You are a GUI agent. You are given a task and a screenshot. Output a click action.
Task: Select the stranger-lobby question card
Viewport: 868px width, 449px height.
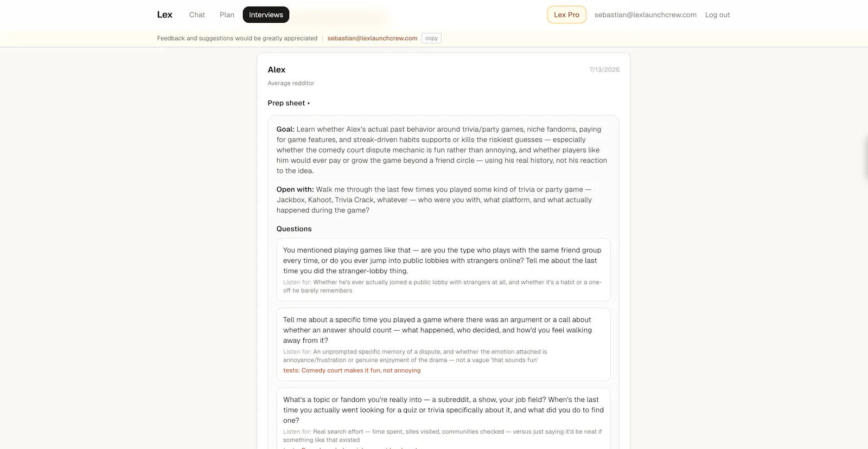(443, 270)
